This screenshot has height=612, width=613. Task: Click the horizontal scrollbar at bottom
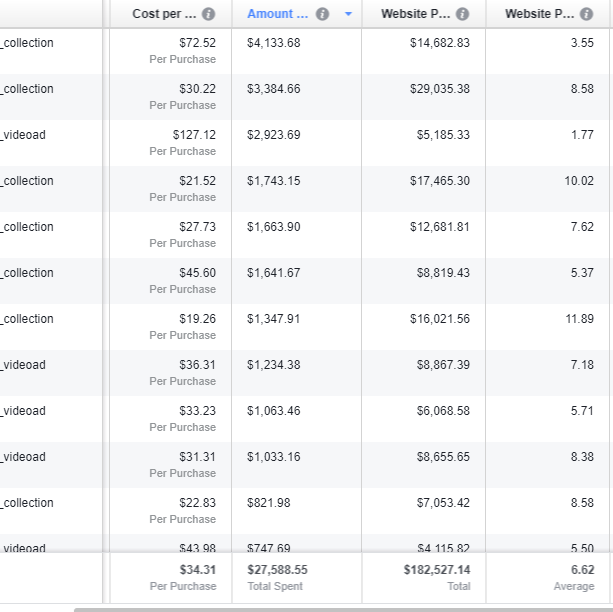[x=343, y=610]
